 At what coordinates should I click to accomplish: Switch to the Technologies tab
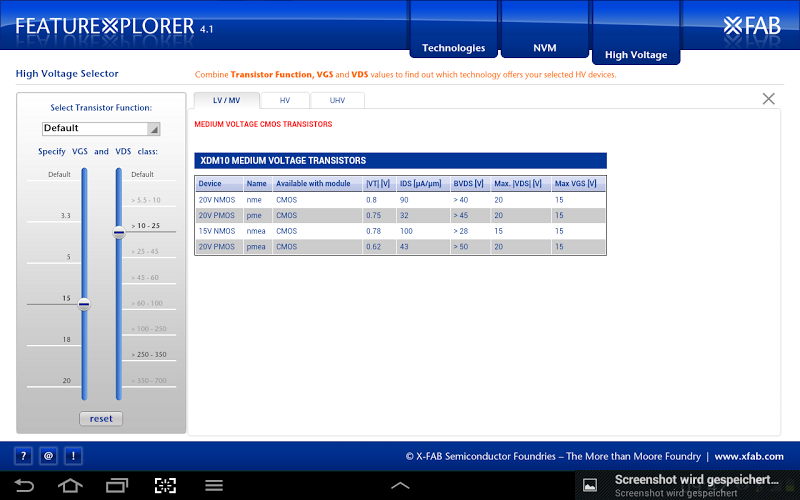click(454, 48)
